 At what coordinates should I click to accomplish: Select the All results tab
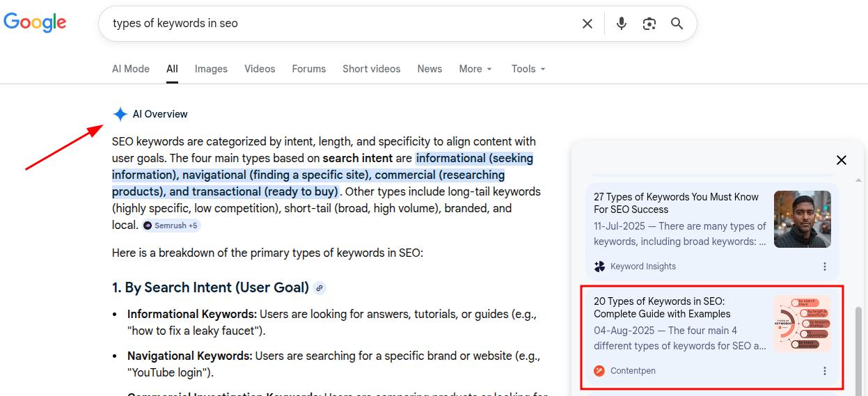(172, 69)
